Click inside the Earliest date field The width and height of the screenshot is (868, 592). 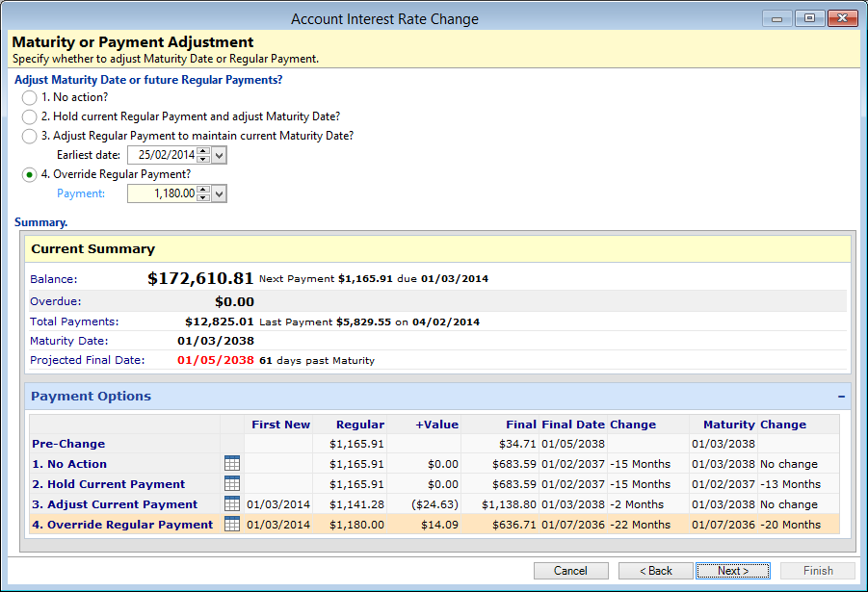pyautogui.click(x=163, y=156)
